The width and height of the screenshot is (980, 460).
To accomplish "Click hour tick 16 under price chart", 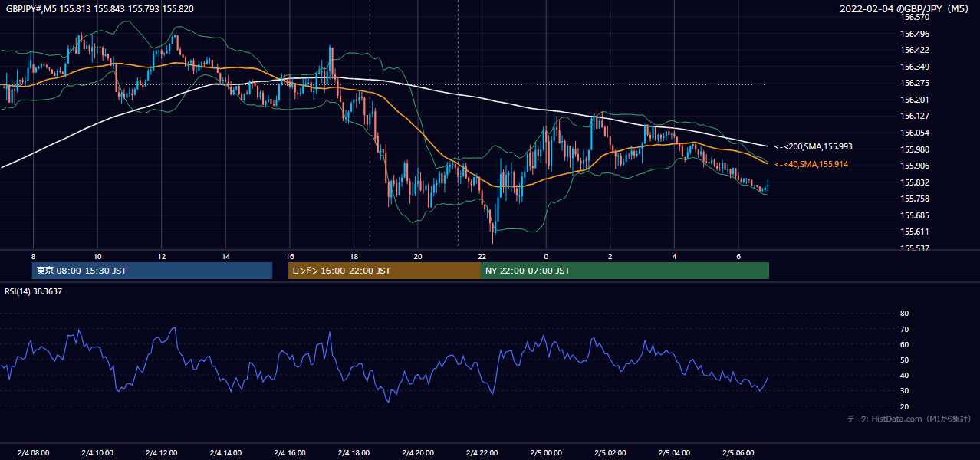I will 289,256.
